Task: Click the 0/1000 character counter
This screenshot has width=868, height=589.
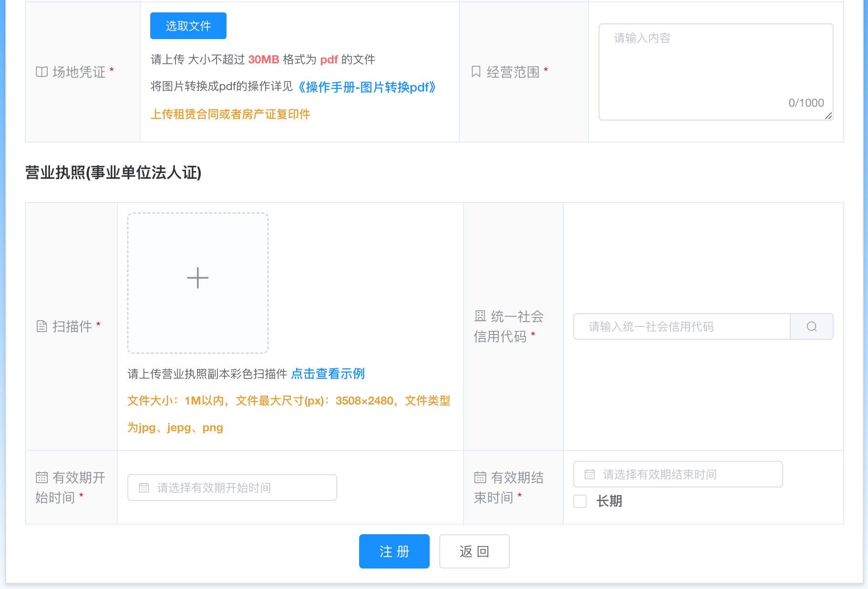Action: tap(806, 103)
